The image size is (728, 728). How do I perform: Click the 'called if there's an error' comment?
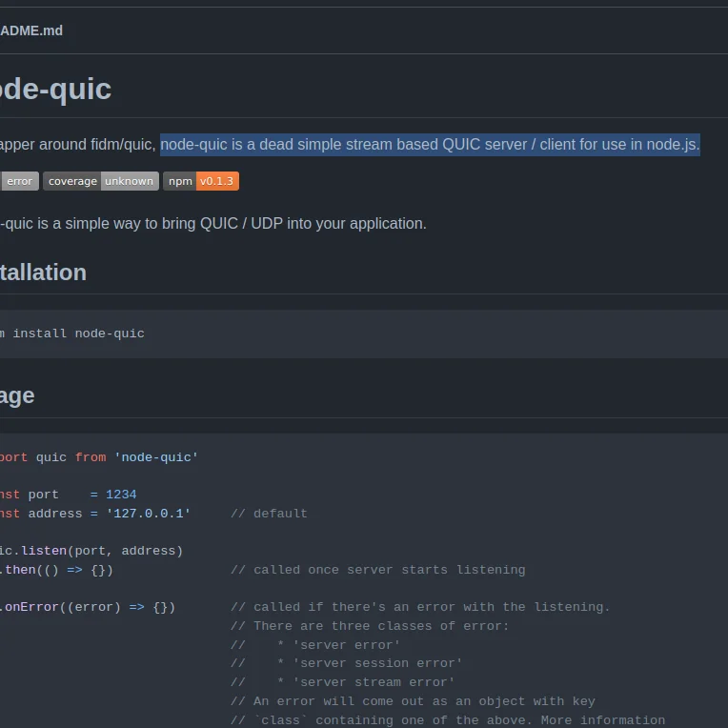point(420,607)
